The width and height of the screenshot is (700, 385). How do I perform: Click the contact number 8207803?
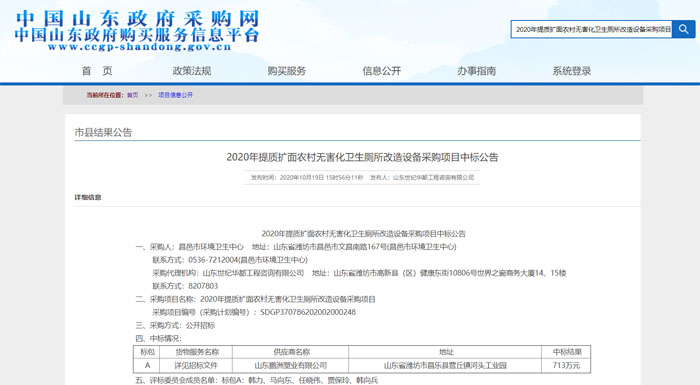[203, 286]
